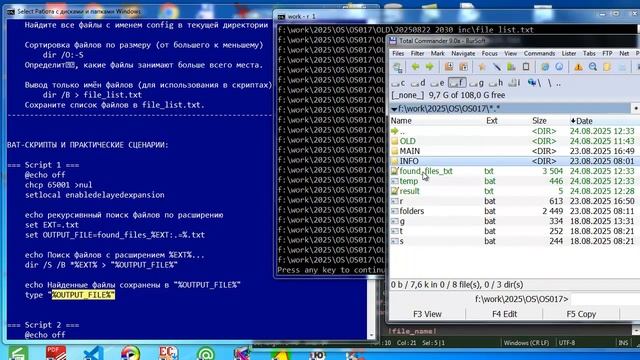Click the F5 Copy button
Image resolution: width=640 pixels, height=360 pixels.
point(581,314)
